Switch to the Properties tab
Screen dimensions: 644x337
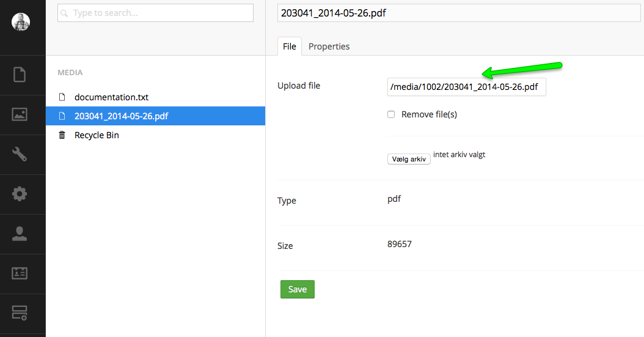[x=329, y=46]
